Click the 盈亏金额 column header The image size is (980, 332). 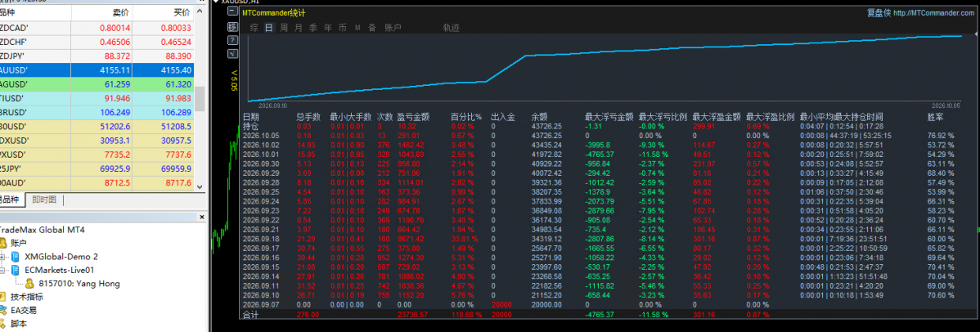pos(413,117)
